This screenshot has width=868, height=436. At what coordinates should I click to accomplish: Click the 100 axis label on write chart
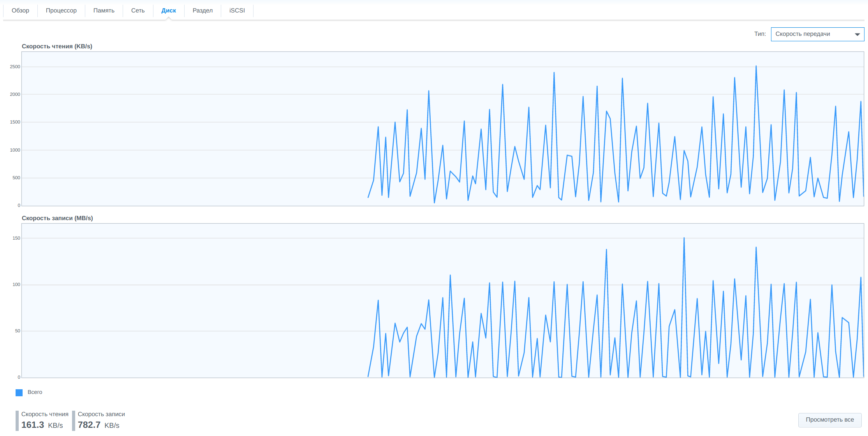16,284
